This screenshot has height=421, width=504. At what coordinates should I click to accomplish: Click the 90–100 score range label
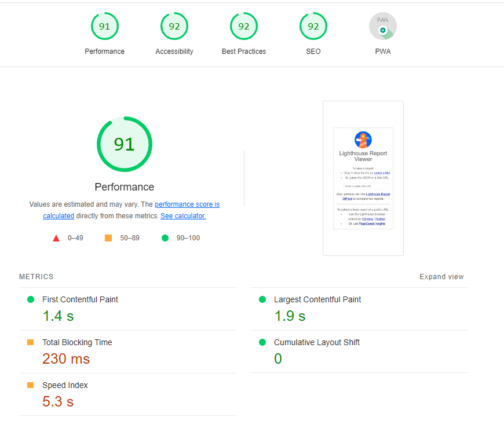[188, 238]
